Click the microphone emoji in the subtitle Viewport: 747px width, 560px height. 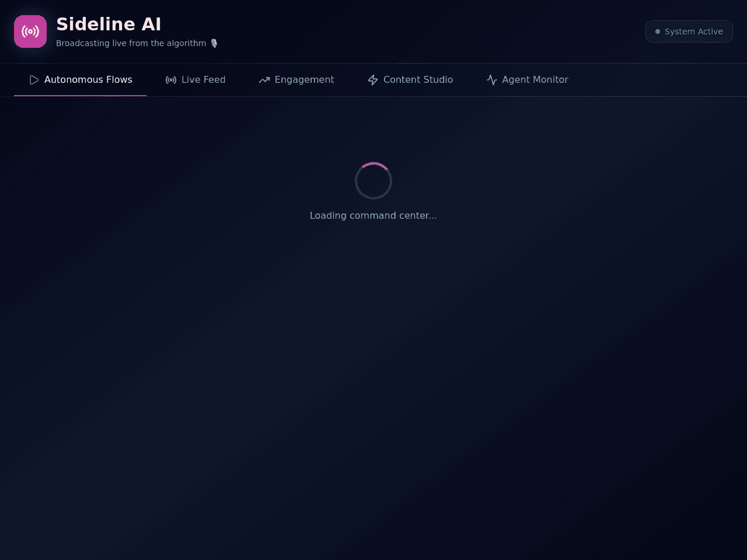pyautogui.click(x=214, y=43)
